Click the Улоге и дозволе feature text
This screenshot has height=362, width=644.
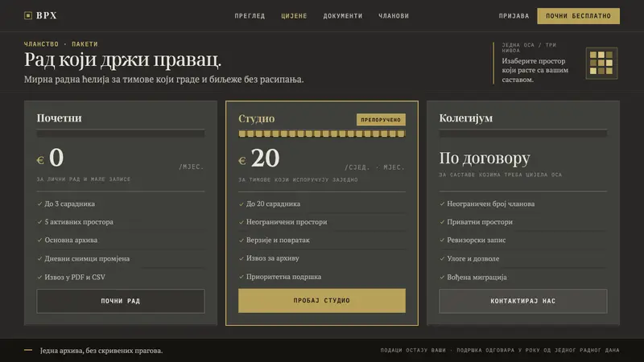[x=473, y=258]
